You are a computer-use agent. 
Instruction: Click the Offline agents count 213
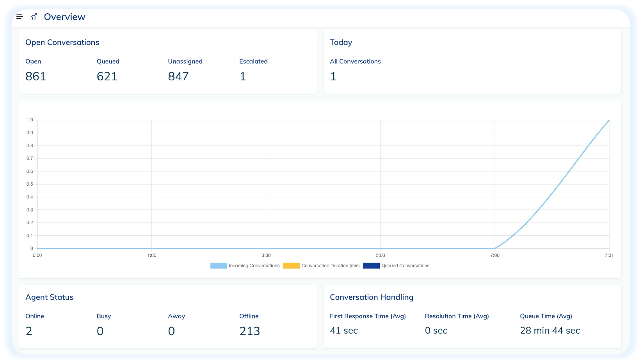[x=250, y=331]
